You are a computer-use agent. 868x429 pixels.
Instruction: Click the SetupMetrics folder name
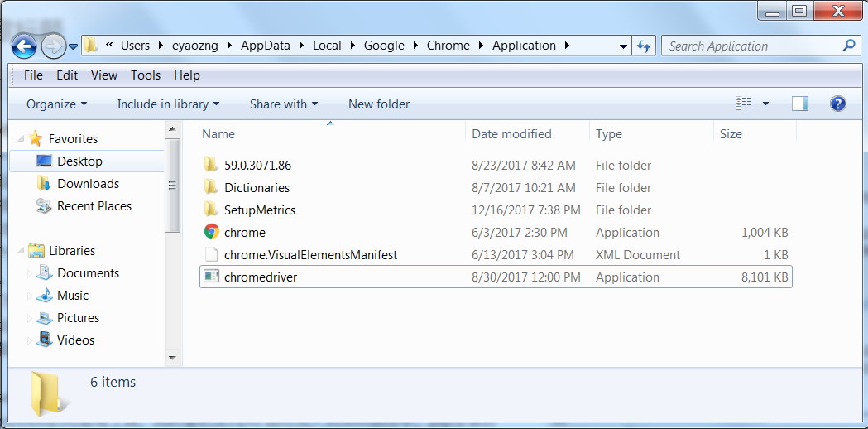coord(260,210)
